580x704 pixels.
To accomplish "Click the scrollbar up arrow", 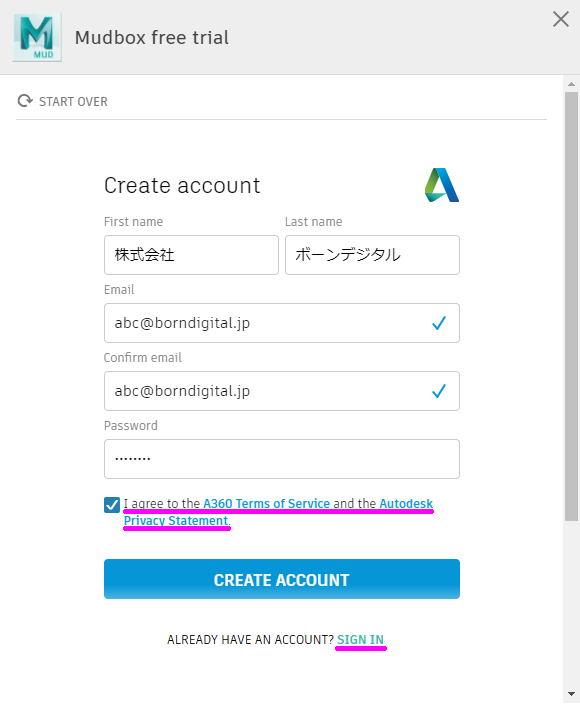I will pyautogui.click(x=571, y=84).
